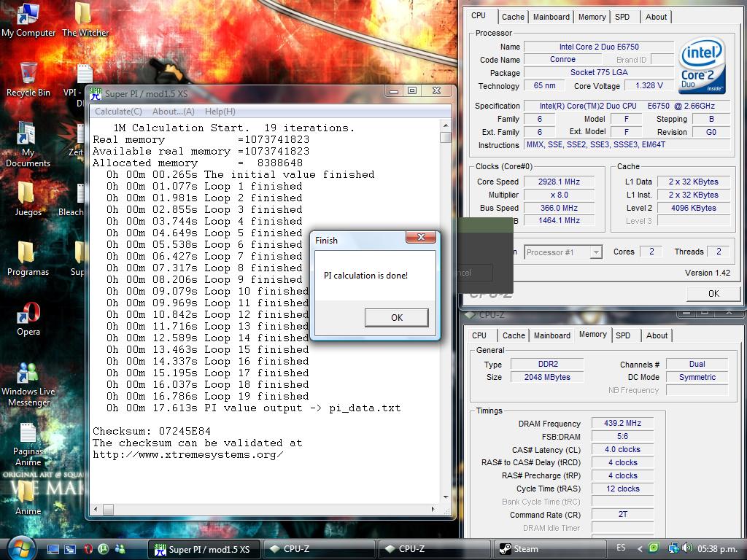Switch to Cache tab in lower CPU-Z
The image size is (747, 560).
(x=514, y=335)
